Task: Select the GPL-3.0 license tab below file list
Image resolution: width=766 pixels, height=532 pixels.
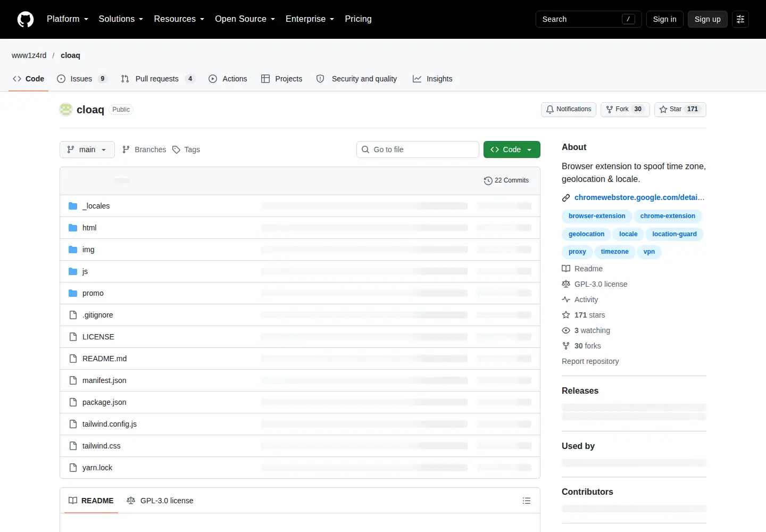Action: click(x=160, y=501)
